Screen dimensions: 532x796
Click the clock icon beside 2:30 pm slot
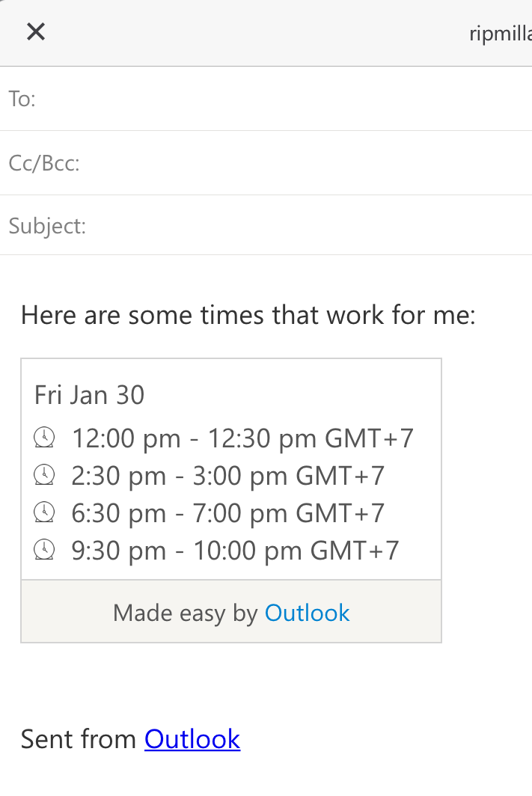point(45,475)
